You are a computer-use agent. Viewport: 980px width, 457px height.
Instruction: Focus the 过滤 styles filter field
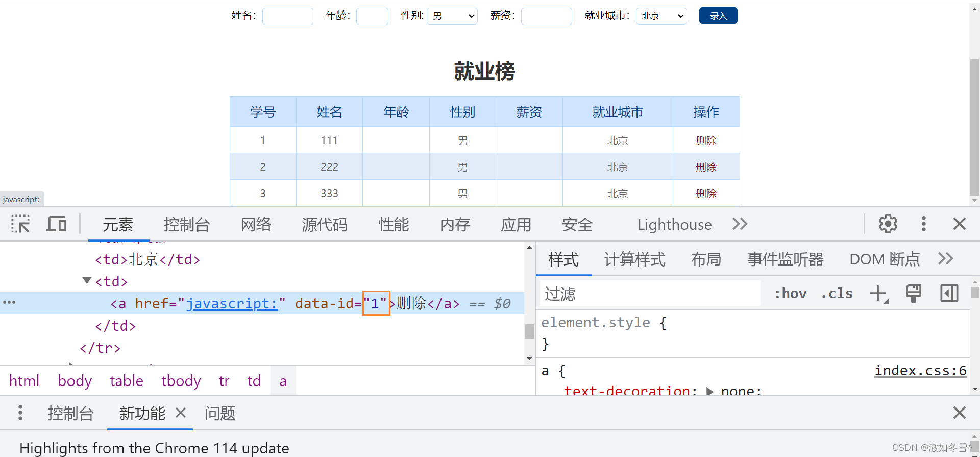[650, 294]
